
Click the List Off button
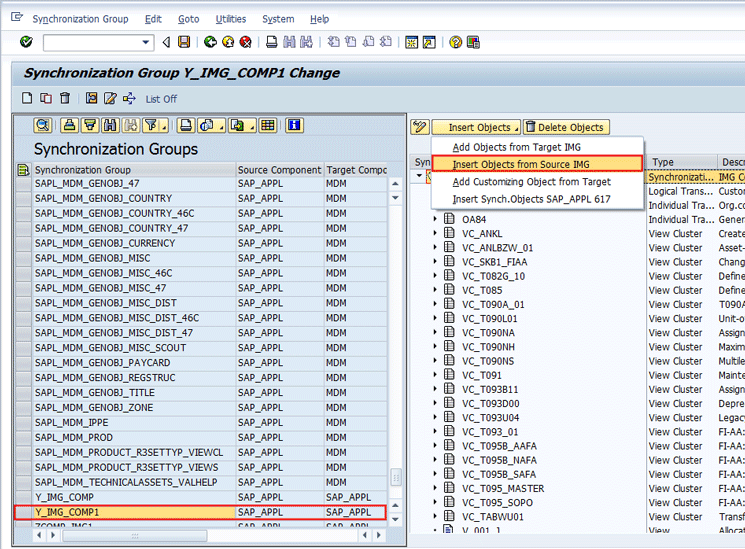pyautogui.click(x=161, y=99)
